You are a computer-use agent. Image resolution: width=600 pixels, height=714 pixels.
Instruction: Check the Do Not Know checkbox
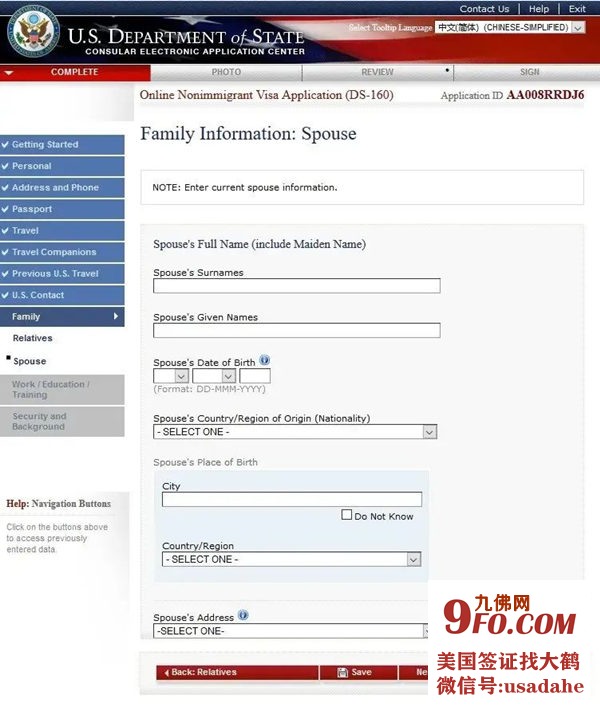[x=347, y=516]
